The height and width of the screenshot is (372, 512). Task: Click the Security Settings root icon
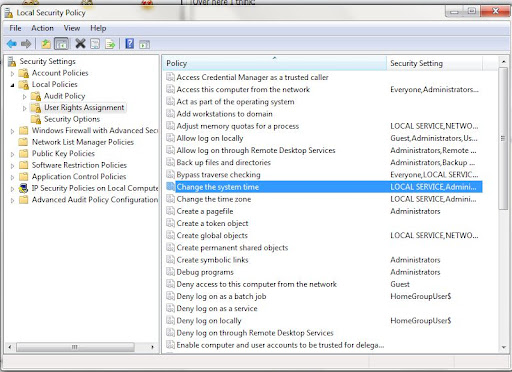[12, 61]
